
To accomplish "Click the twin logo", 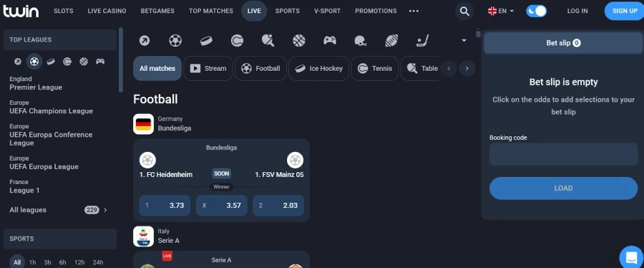I will pos(21,11).
